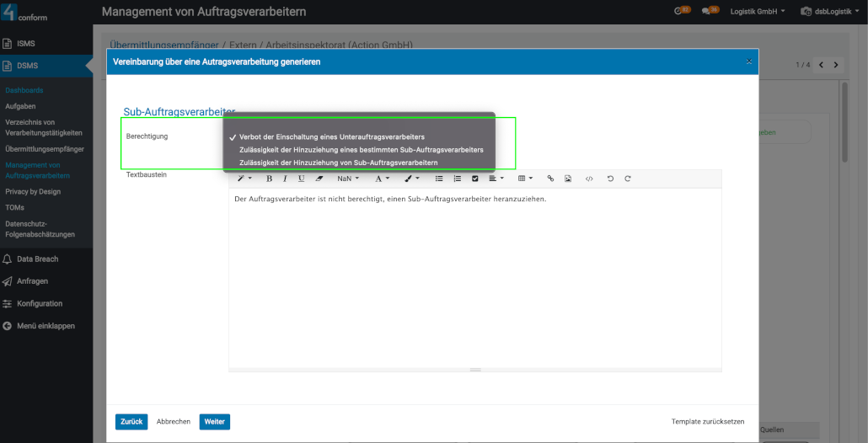This screenshot has width=868, height=443.
Task: Insert an unordered bullet list
Action: click(x=439, y=179)
